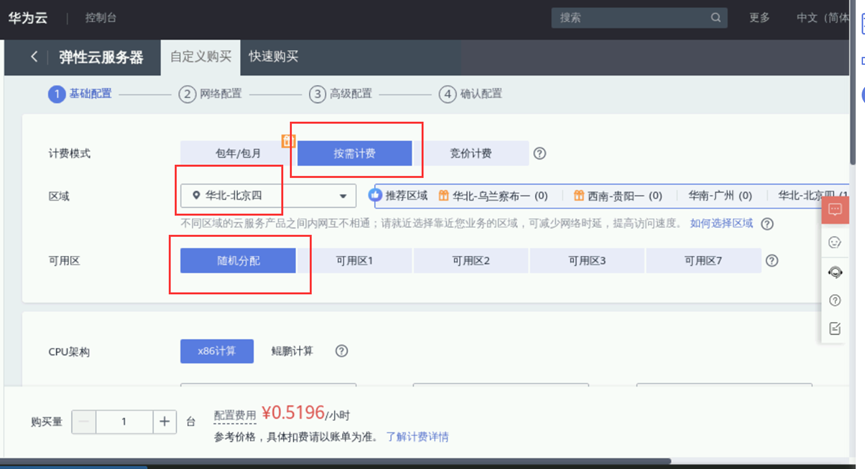Viewport: 865px width, 469px height.
Task: Click the help icon next to 鲲鹏计算
Action: pos(341,351)
